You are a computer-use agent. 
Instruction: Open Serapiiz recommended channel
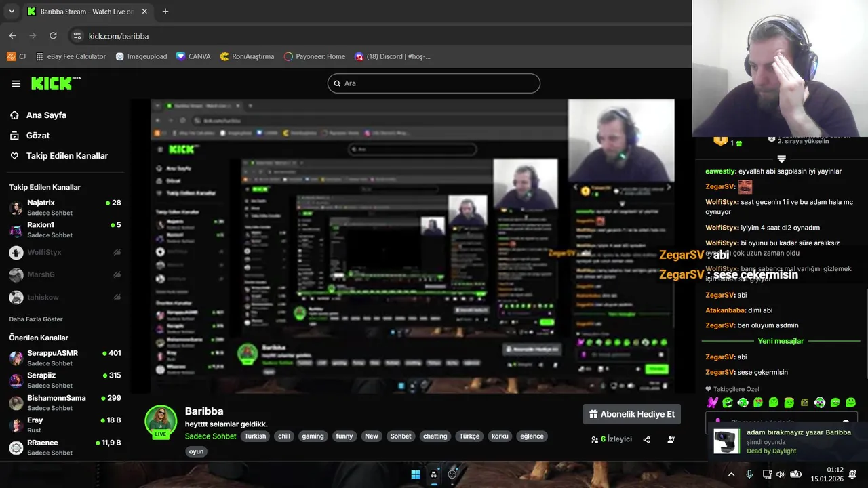click(x=65, y=380)
